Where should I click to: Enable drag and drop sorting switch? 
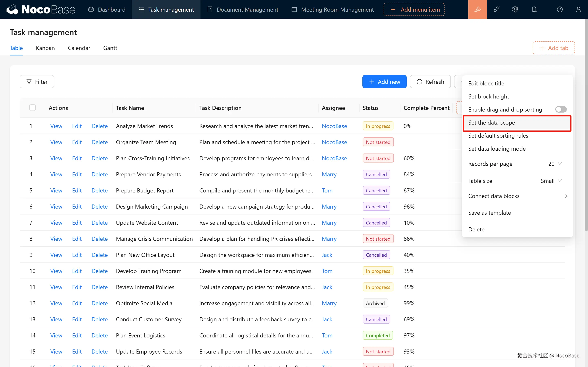pyautogui.click(x=561, y=109)
